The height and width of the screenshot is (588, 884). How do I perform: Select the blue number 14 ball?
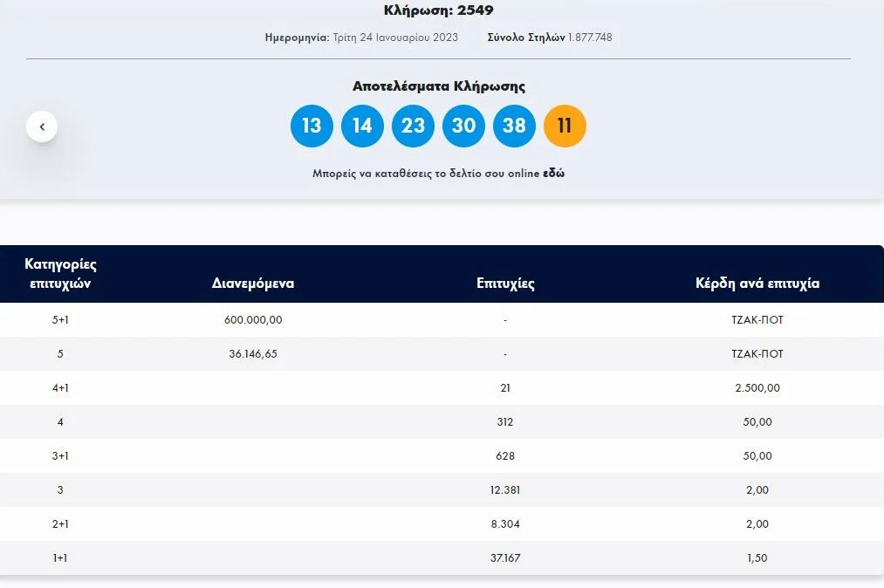click(362, 126)
